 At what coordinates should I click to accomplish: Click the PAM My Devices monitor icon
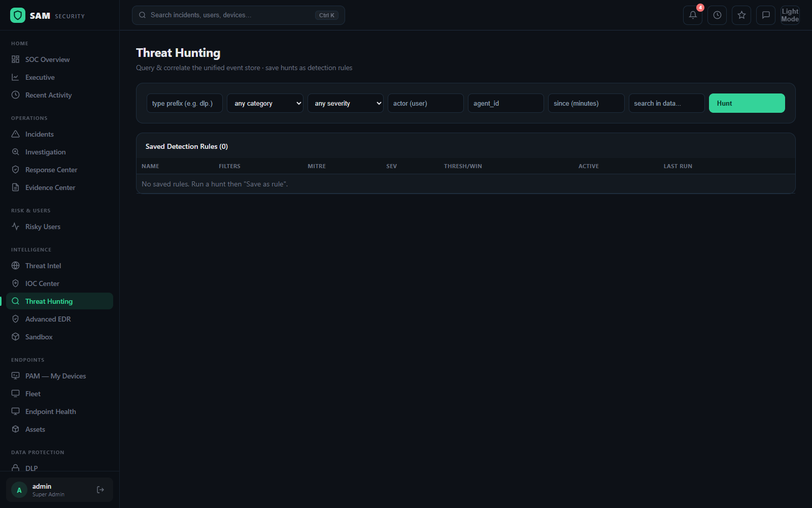[x=16, y=376]
